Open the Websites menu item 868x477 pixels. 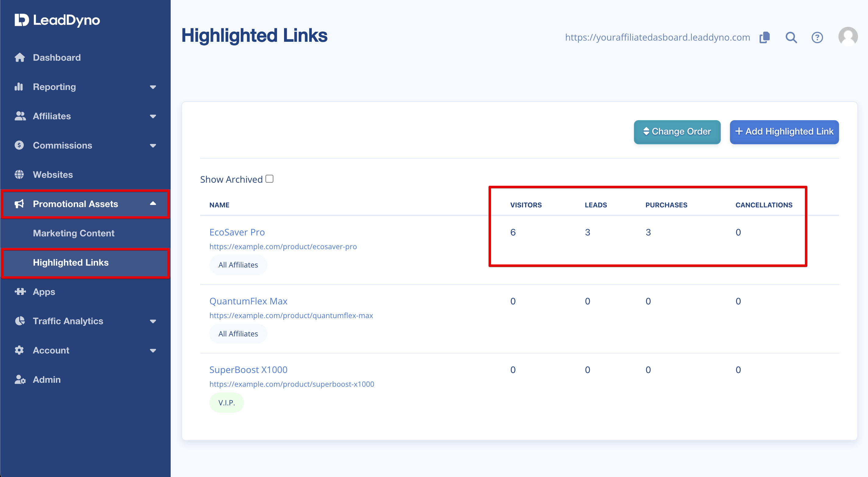53,175
